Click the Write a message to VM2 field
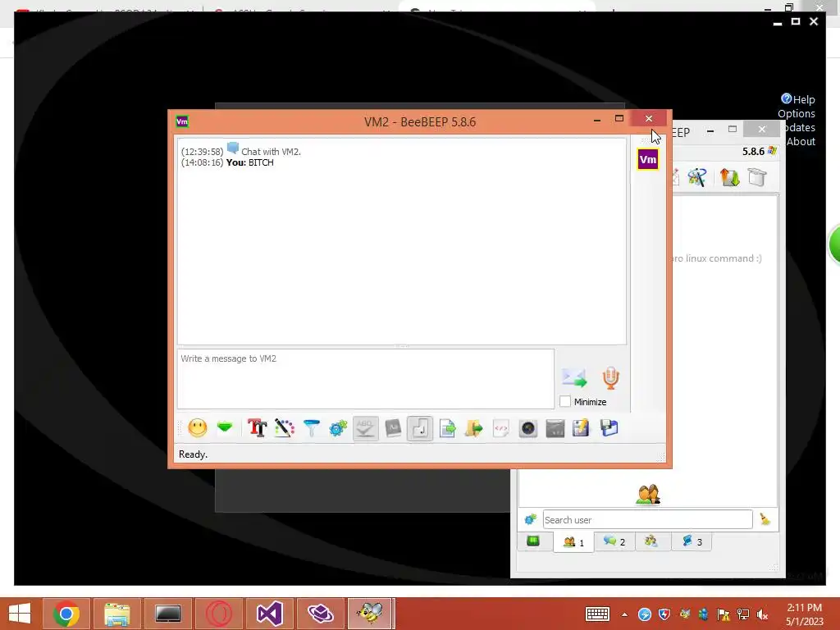The height and width of the screenshot is (630, 840). (365, 379)
